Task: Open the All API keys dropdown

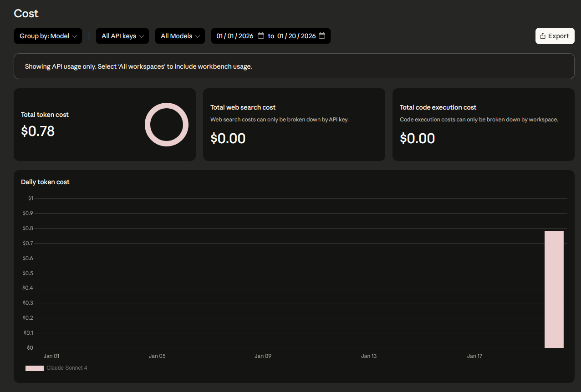Action: (x=122, y=36)
